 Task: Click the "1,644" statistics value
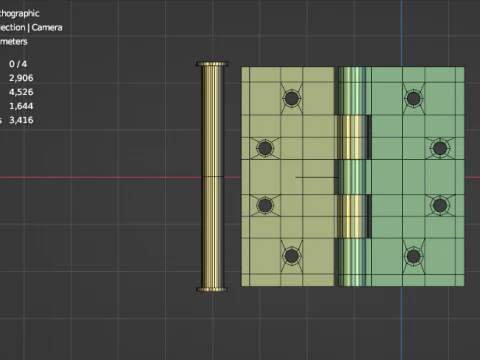pyautogui.click(x=21, y=106)
